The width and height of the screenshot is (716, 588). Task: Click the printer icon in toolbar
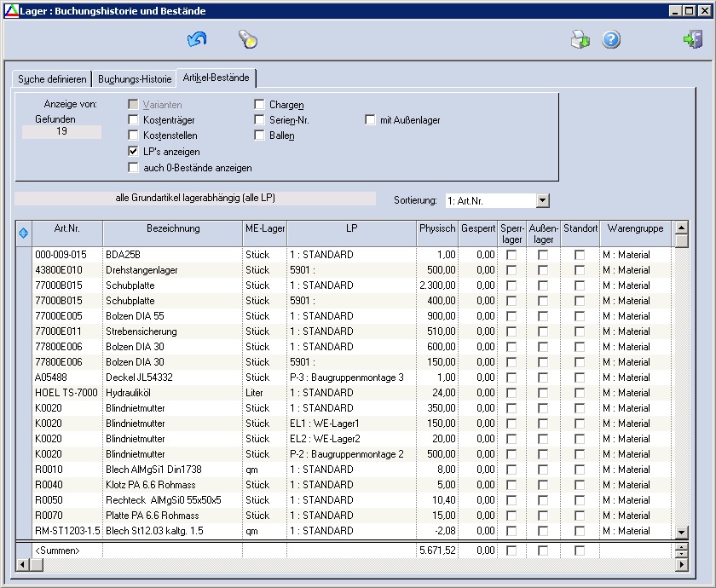coord(580,39)
